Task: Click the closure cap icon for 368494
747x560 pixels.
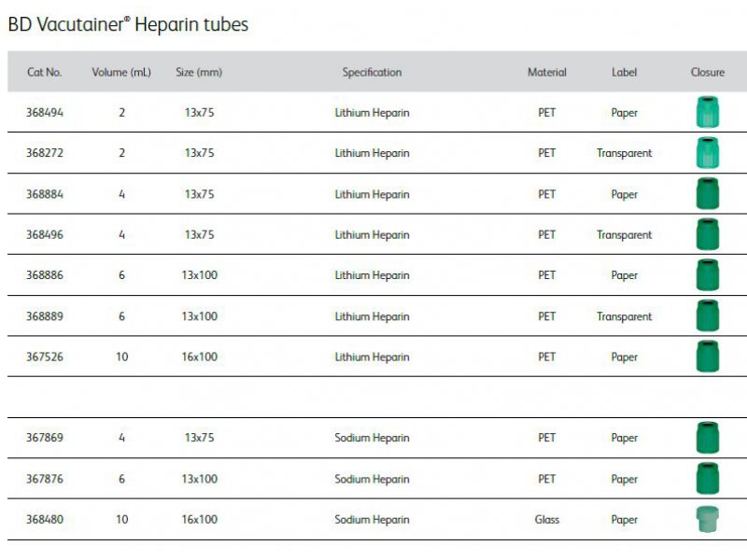Action: click(x=708, y=112)
